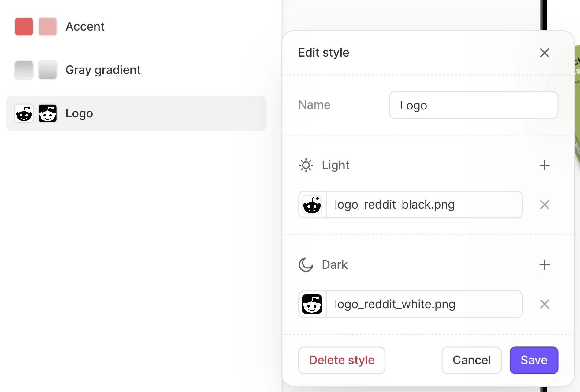
Task: Click the logo_reddit_black.png filename field
Action: tap(425, 205)
